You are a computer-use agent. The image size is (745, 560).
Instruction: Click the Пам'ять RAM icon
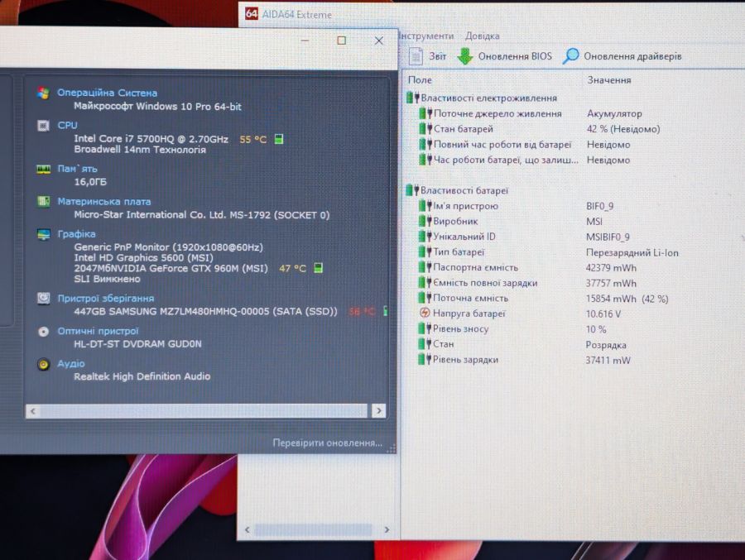click(x=43, y=169)
